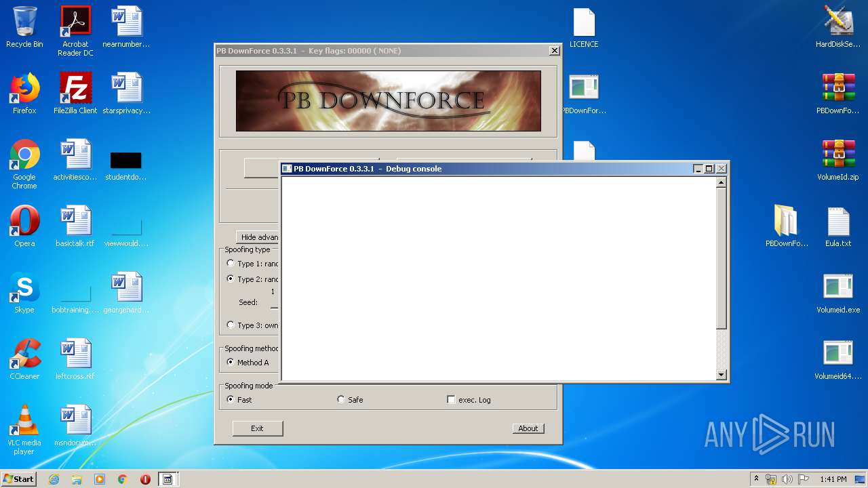Open network status tray icon

(771, 479)
